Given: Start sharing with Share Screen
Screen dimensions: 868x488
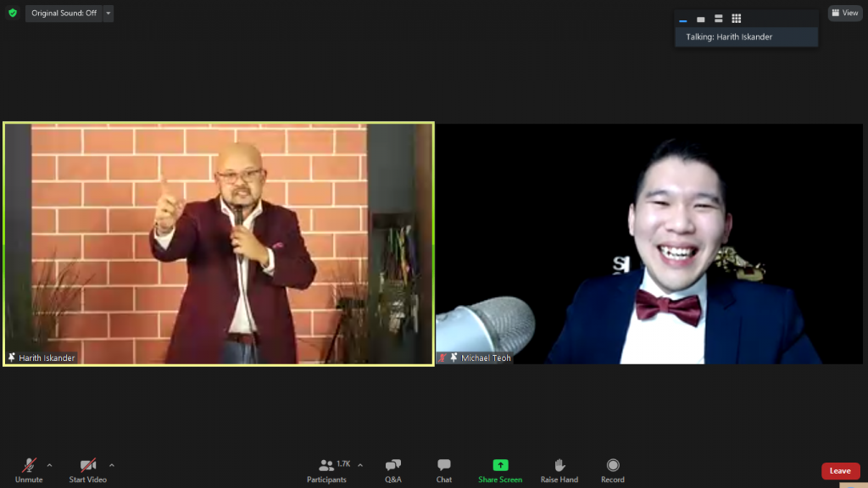Looking at the screenshot, I should (x=500, y=470).
